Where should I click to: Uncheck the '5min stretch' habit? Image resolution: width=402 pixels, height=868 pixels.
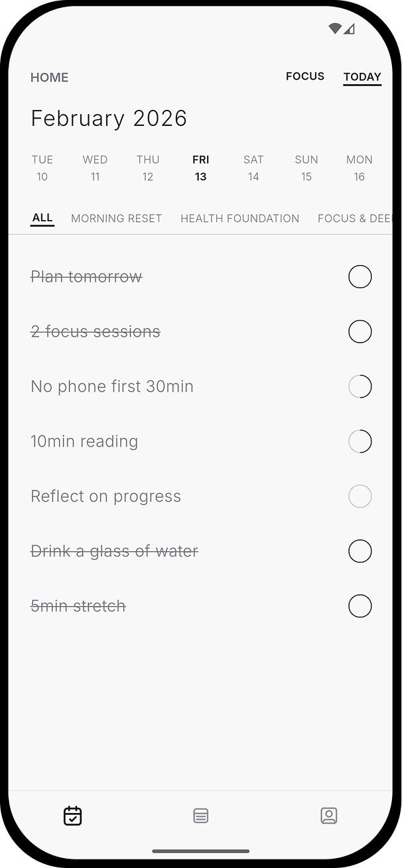pyautogui.click(x=360, y=606)
